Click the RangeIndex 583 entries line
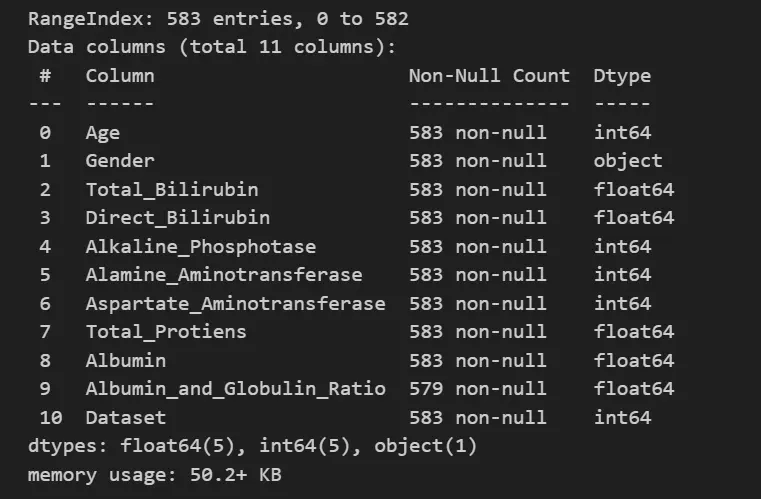This screenshot has height=499, width=761. [x=218, y=19]
